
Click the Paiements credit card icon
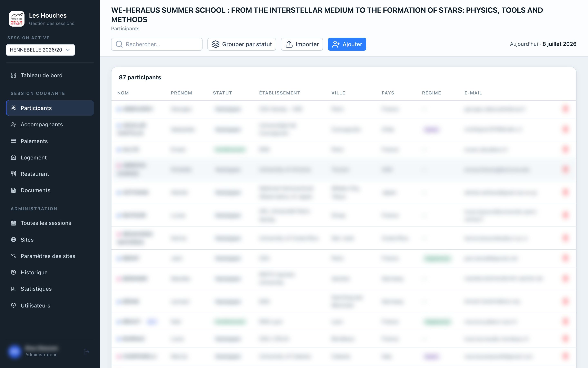[14, 141]
